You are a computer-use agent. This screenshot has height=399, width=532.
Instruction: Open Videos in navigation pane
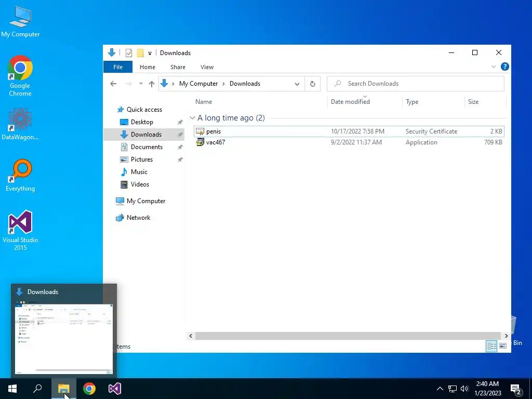pos(140,184)
